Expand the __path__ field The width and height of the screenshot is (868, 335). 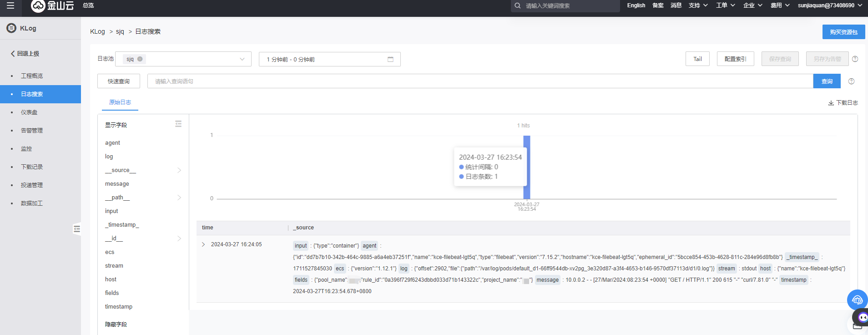pos(179,198)
